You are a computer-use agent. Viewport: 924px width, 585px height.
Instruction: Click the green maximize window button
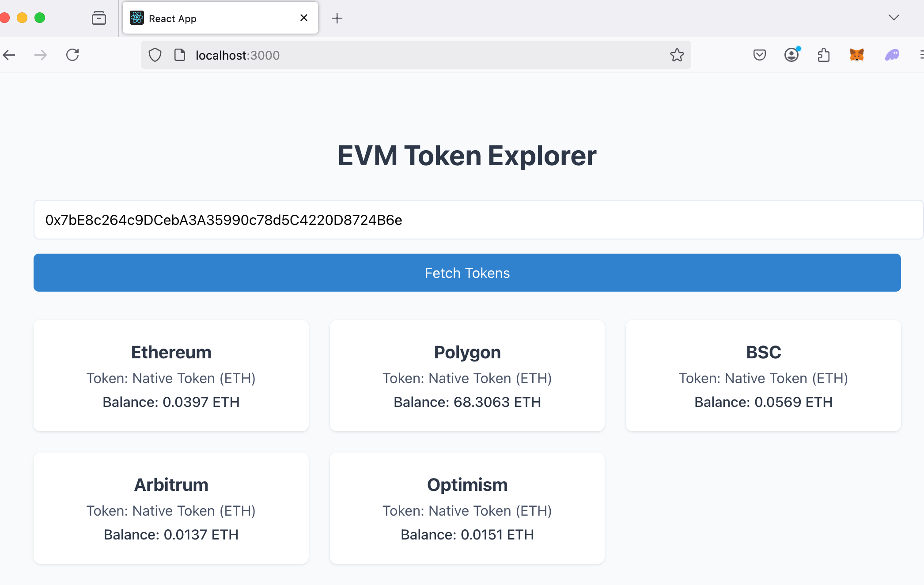(x=40, y=18)
